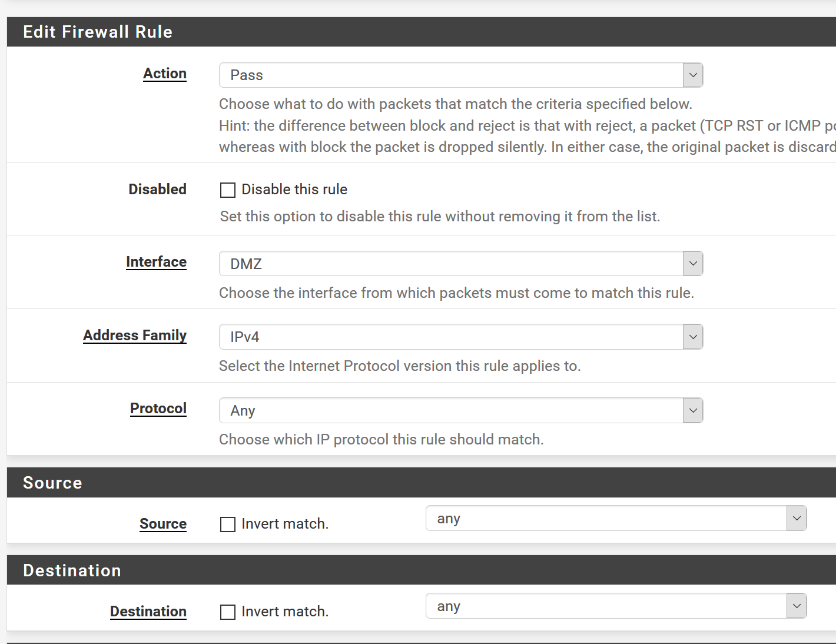Click the underlined Destination label link
This screenshot has width=836, height=644.
click(148, 612)
